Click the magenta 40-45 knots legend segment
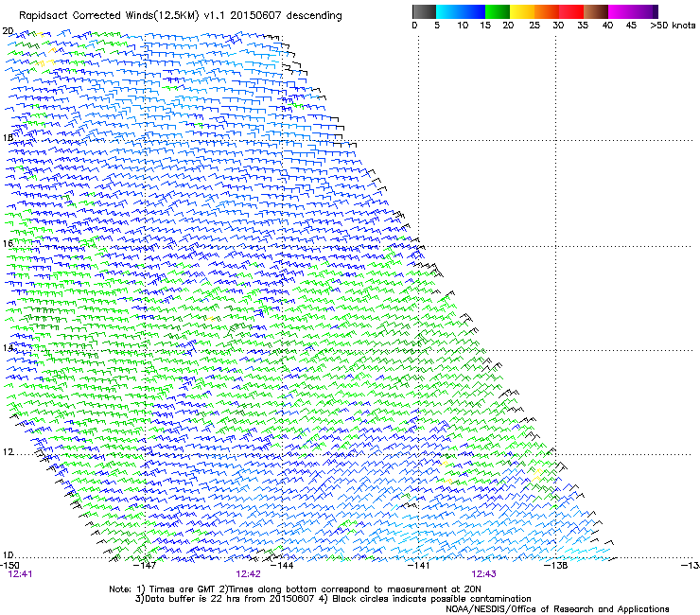Image resolution: width=700 pixels, height=615 pixels. pyautogui.click(x=621, y=11)
